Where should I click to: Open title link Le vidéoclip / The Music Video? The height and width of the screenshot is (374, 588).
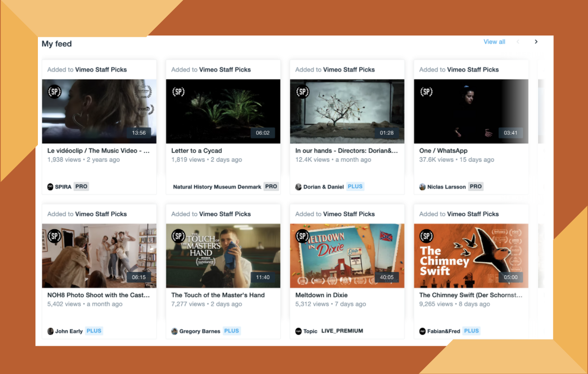[98, 151]
